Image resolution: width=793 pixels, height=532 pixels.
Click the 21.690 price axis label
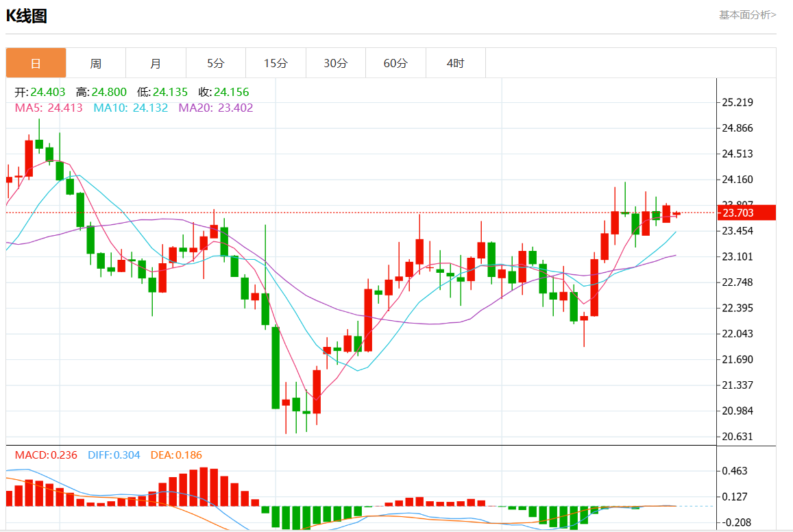(737, 359)
